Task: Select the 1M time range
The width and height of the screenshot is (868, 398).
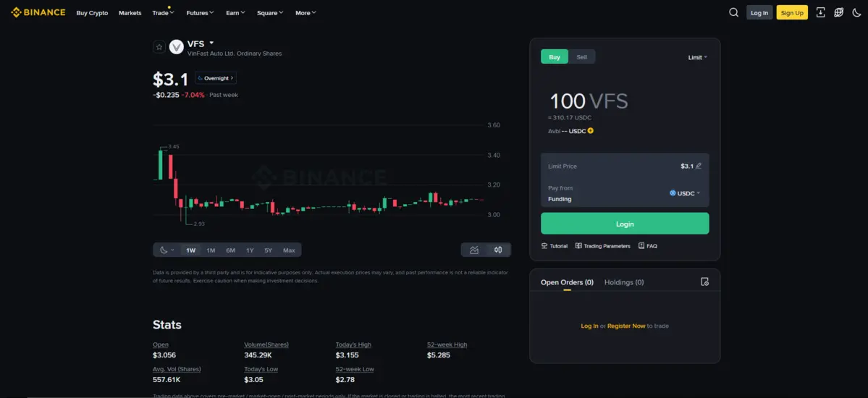Action: [x=211, y=250]
